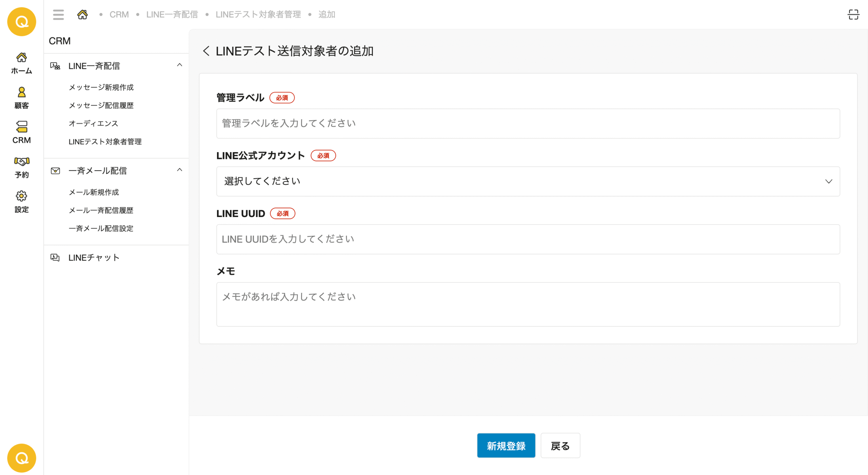Viewport: 868px width, 475px height.
Task: Open 顧客 section in left rail
Action: pos(21,98)
